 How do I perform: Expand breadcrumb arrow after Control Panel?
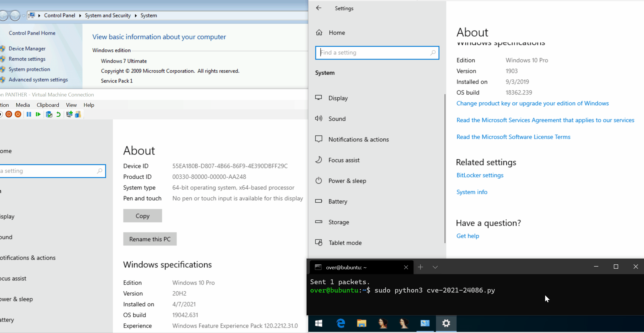pyautogui.click(x=80, y=16)
